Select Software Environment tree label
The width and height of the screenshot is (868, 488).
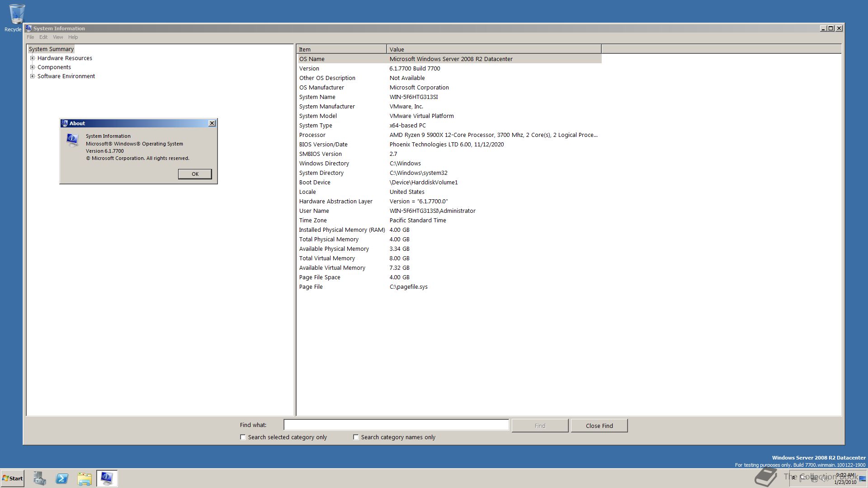pyautogui.click(x=66, y=76)
